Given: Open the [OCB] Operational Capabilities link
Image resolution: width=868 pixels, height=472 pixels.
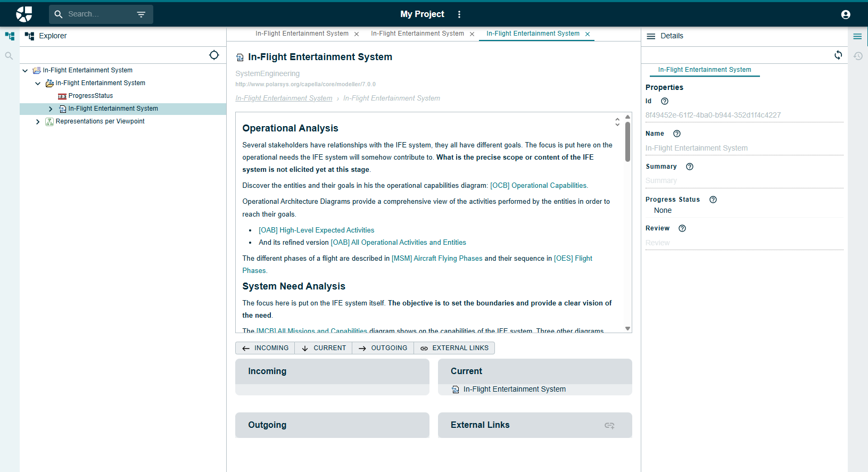Looking at the screenshot, I should [x=539, y=186].
